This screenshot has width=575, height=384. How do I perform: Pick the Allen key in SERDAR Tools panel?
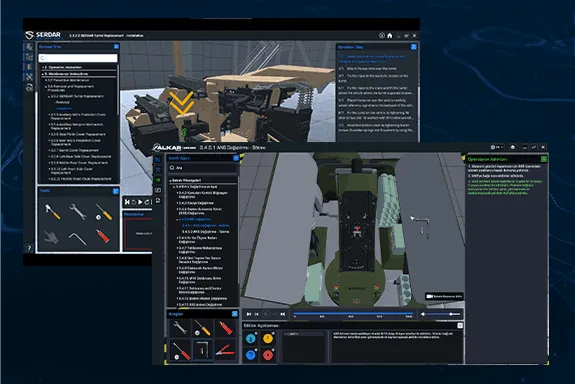pos(78,238)
